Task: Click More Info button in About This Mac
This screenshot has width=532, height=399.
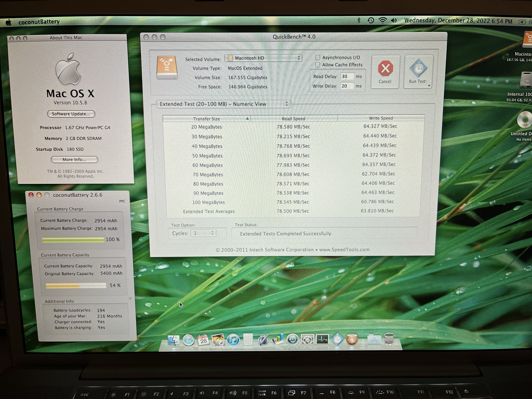Action: [x=74, y=160]
